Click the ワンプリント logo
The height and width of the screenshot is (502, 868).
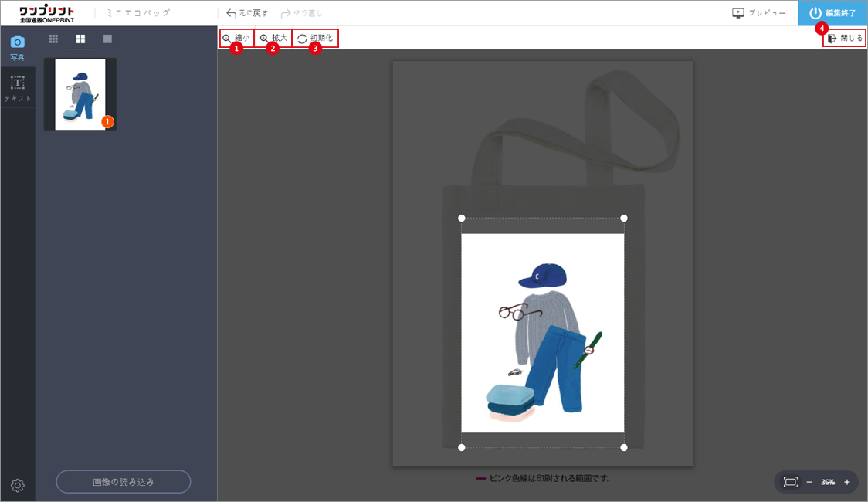47,13
